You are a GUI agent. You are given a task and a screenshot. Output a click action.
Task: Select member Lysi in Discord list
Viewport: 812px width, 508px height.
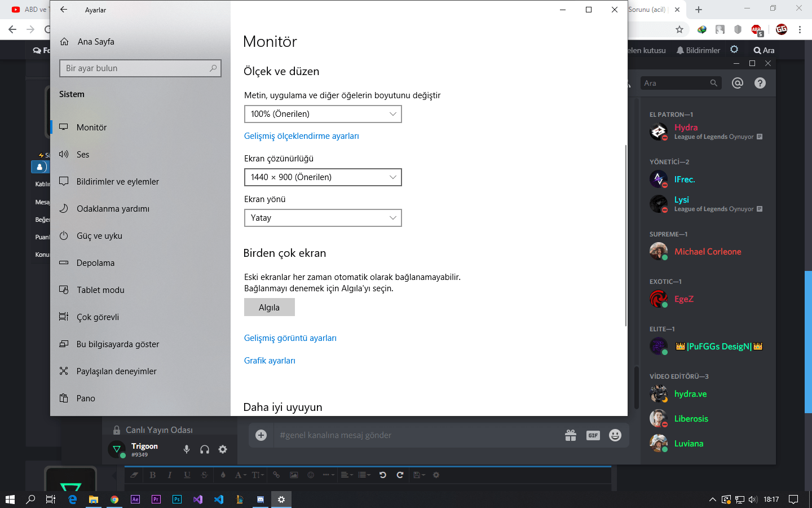coord(707,204)
